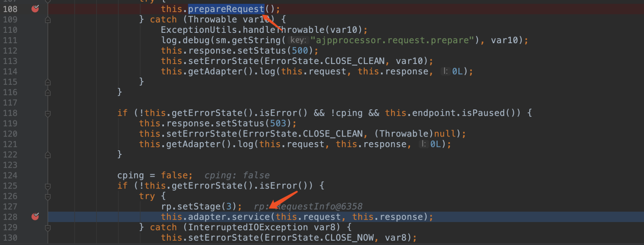Click the fold end marker on line 122
Viewport: 644px width, 245px height.
point(48,155)
